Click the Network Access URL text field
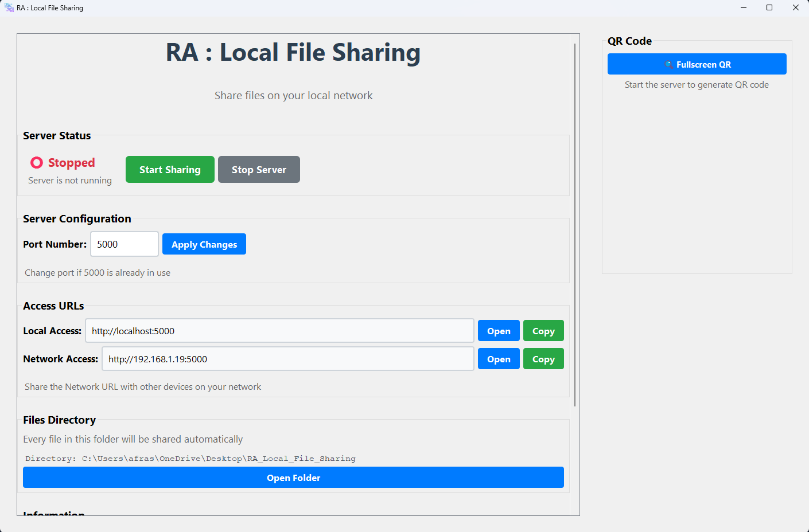Screen dimensions: 809x532 [287, 358]
